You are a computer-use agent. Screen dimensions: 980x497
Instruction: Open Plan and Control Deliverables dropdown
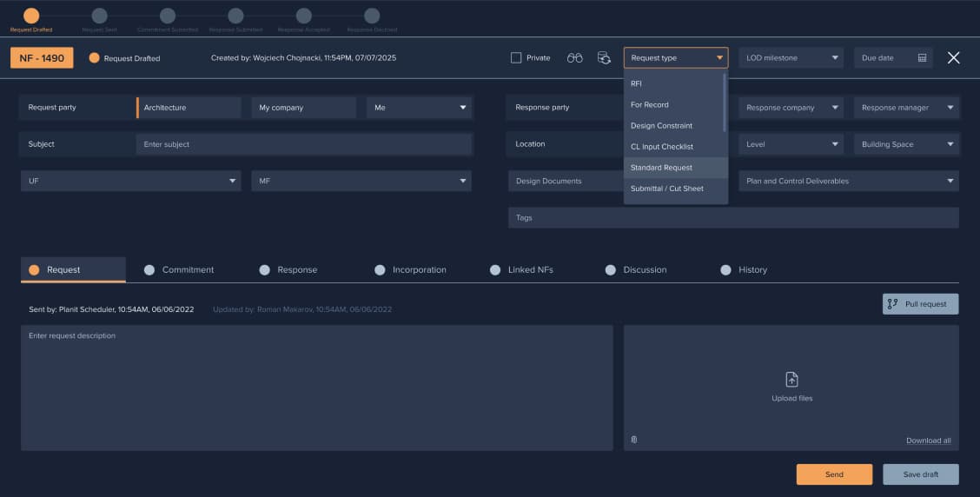click(849, 181)
